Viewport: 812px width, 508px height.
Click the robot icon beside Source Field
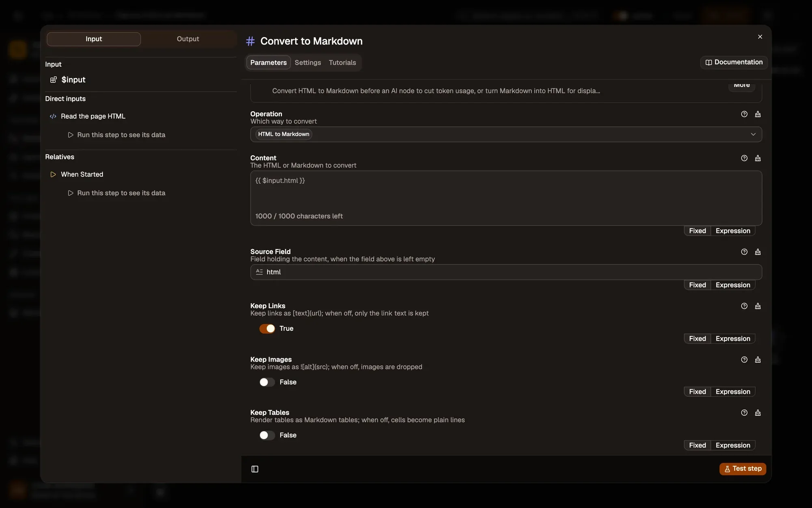758,252
